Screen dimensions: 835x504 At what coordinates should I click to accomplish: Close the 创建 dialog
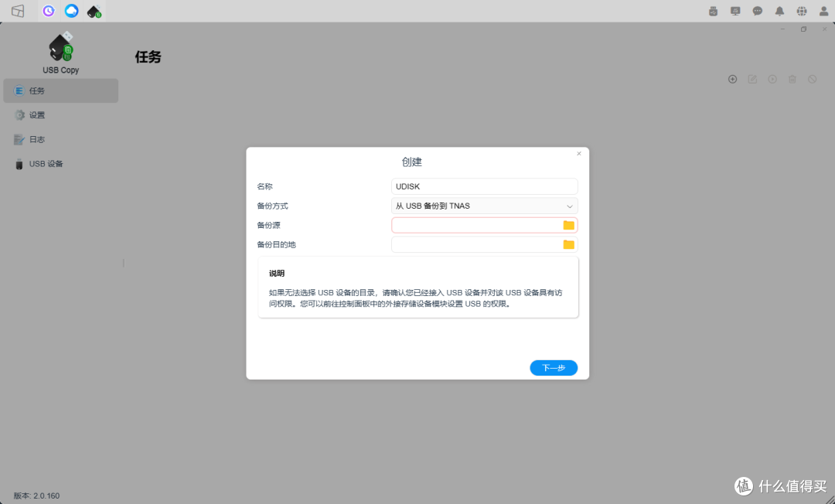click(579, 154)
